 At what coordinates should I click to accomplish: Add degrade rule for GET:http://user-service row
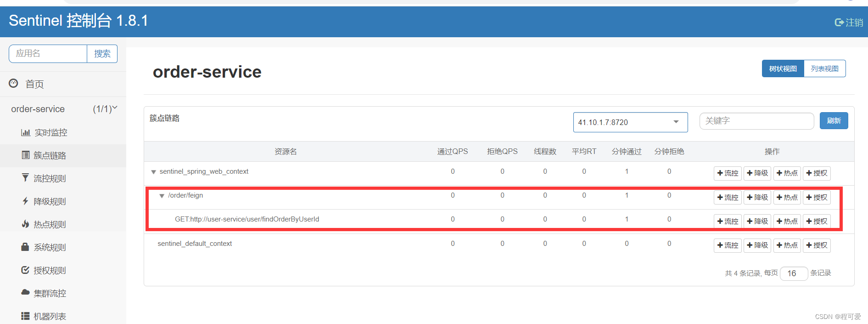[757, 221]
